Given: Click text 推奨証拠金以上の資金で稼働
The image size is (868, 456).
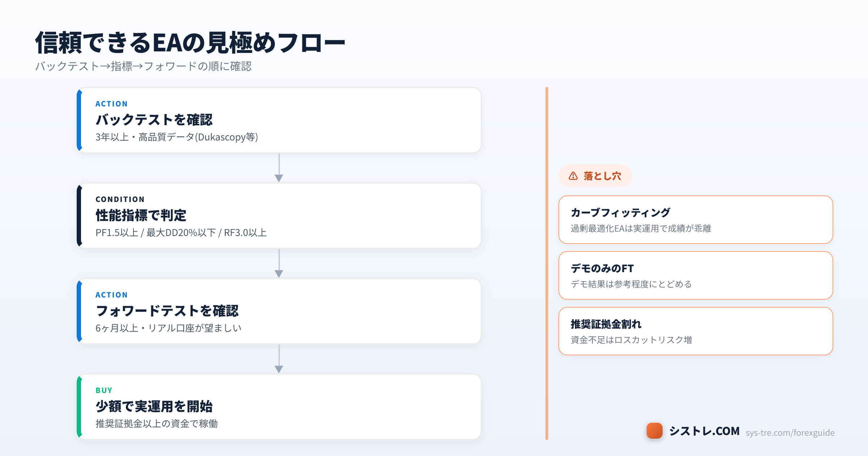Looking at the screenshot, I should 157,424.
